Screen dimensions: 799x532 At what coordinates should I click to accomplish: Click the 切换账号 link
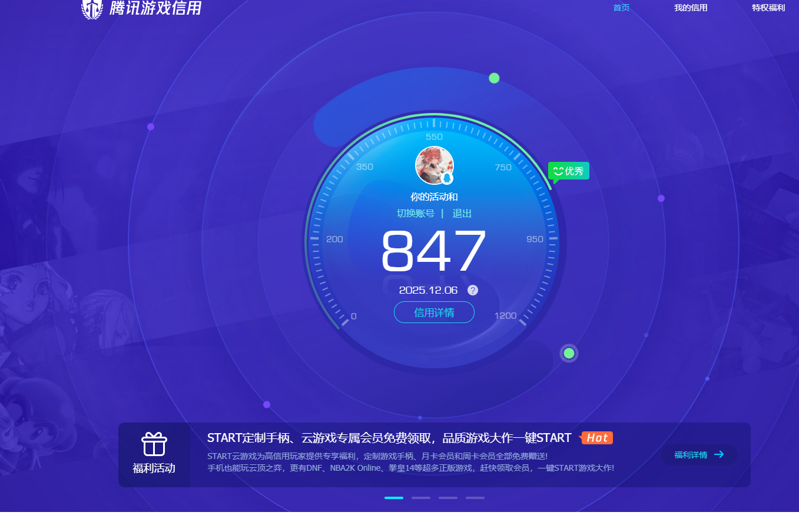tap(416, 213)
